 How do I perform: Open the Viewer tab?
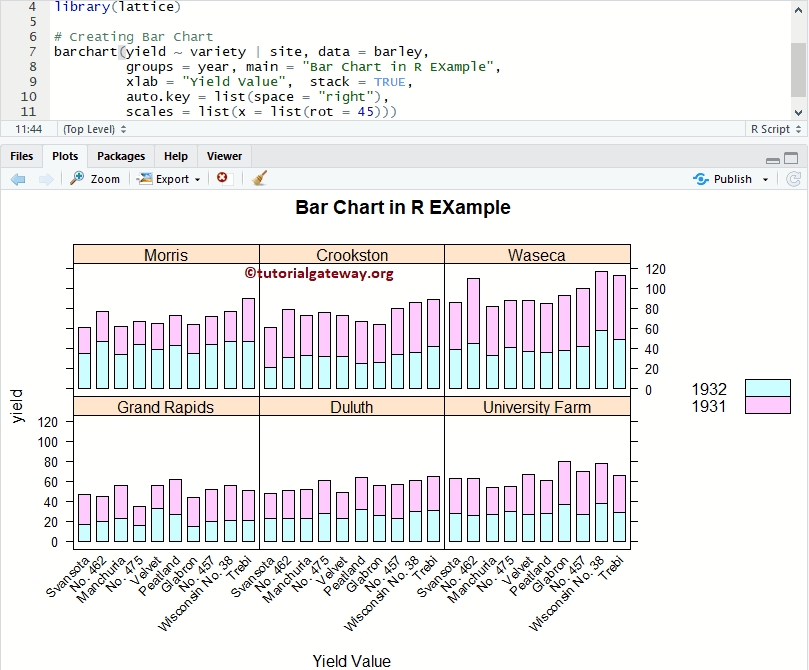click(224, 156)
